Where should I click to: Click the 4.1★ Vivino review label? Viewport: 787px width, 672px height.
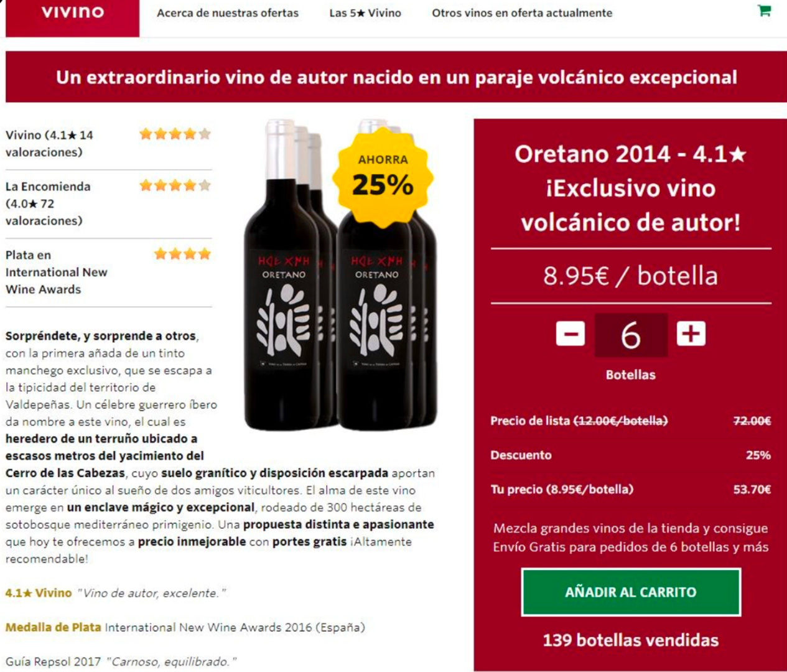[x=39, y=593]
